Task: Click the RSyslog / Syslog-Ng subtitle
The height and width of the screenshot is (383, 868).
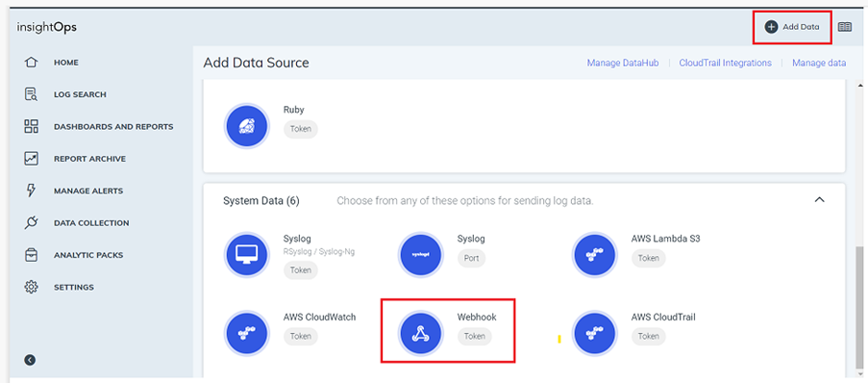Action: click(x=319, y=251)
